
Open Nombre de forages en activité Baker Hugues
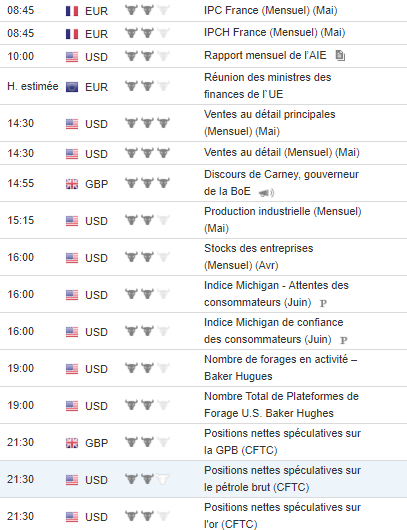(x=281, y=368)
